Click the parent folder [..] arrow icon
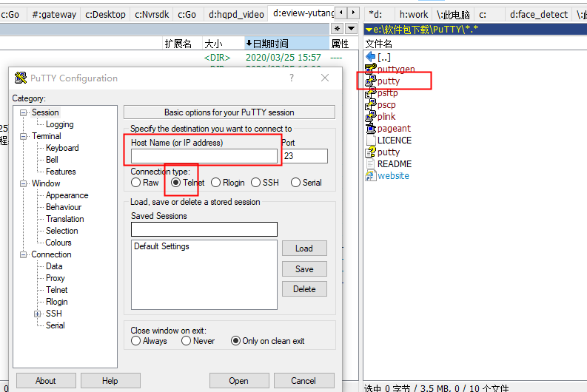Viewport: 587px width, 392px height. (x=371, y=57)
